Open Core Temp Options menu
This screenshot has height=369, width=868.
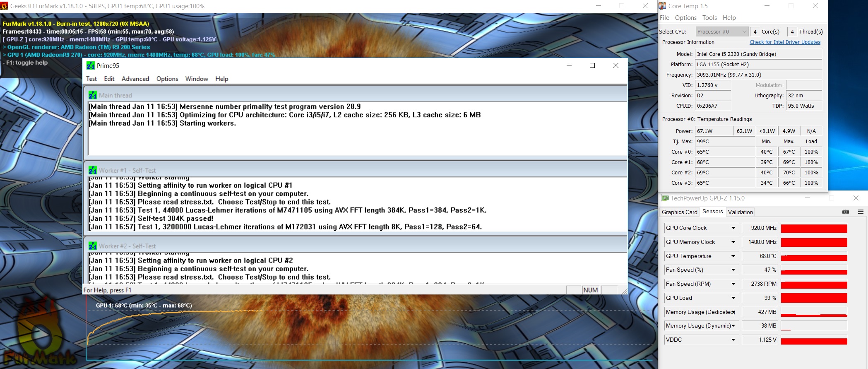(686, 18)
